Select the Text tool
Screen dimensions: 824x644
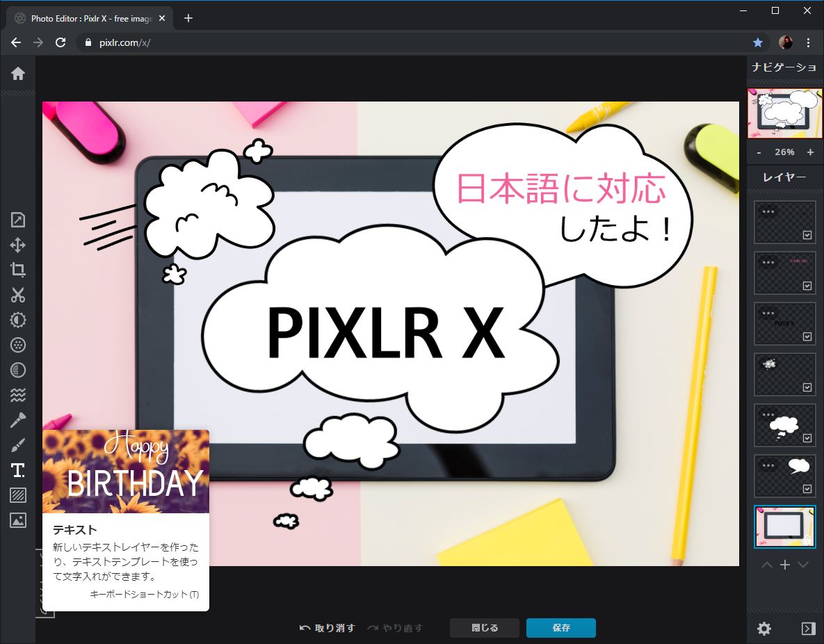[x=18, y=470]
